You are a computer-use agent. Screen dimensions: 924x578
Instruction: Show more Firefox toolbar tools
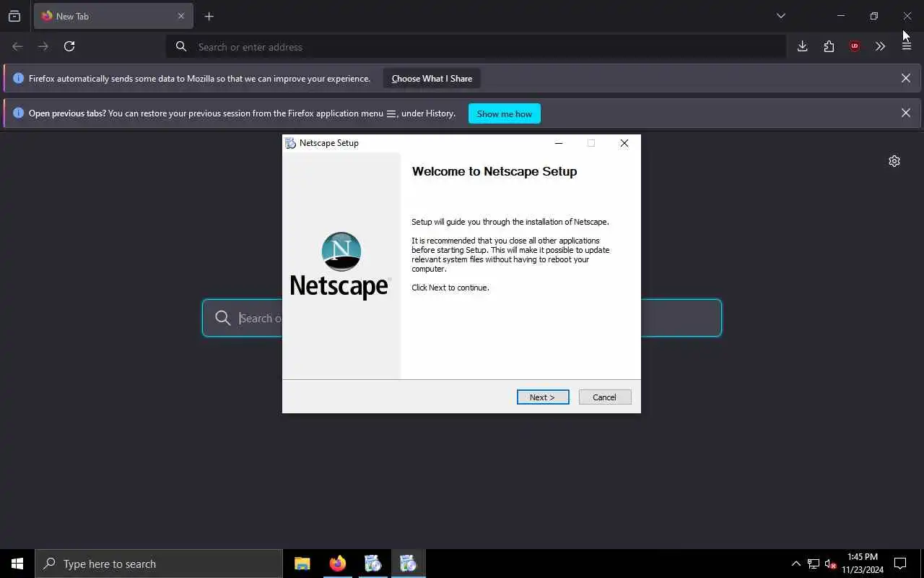pyautogui.click(x=880, y=46)
